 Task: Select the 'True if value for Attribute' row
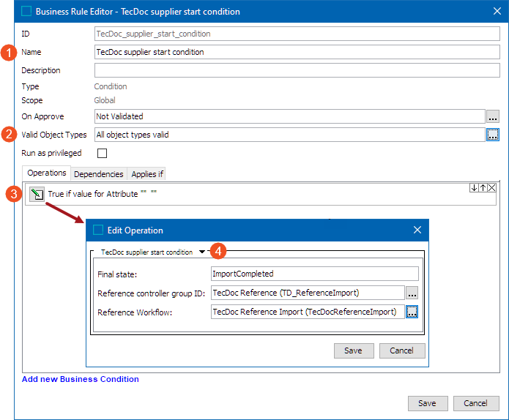[261, 194]
